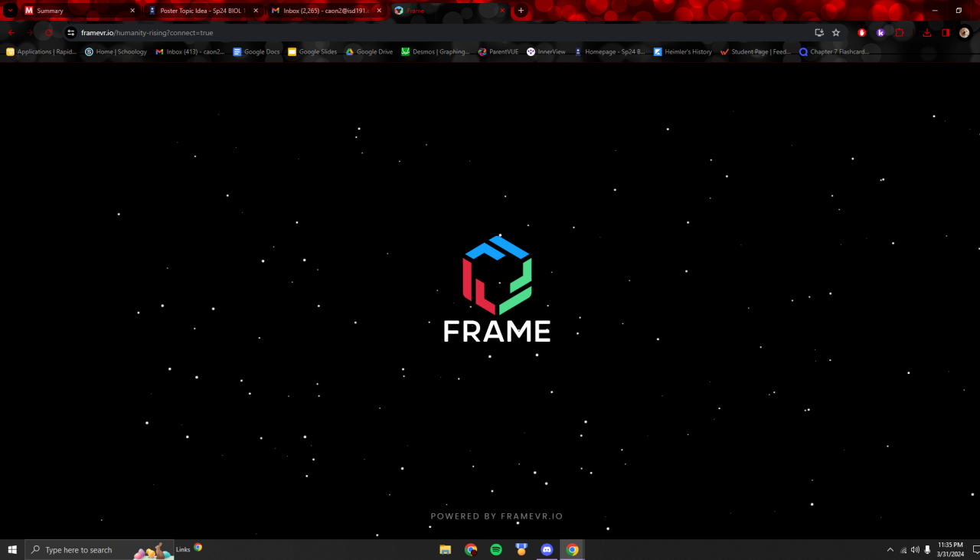Screen dimensions: 980x560
Task: Open the ParentVUE bookmark
Action: tap(498, 52)
